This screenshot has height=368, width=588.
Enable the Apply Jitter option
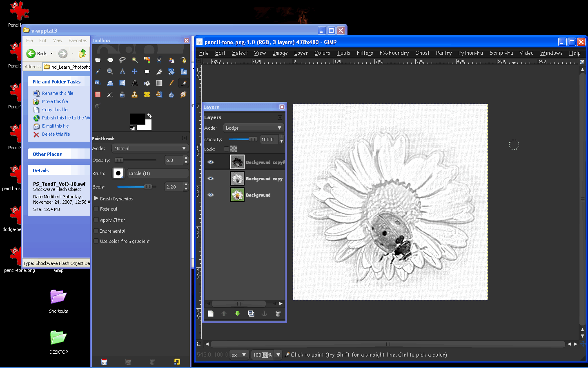point(96,220)
